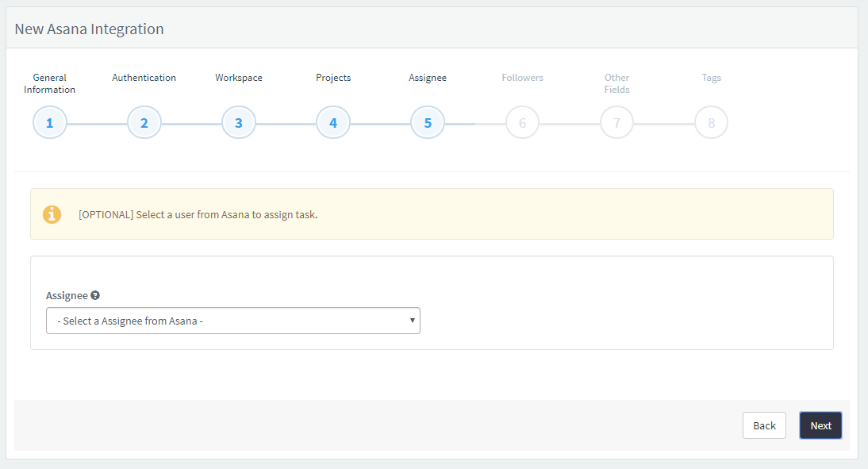Click the General Information step label
The height and width of the screenshot is (469, 868).
(x=49, y=83)
